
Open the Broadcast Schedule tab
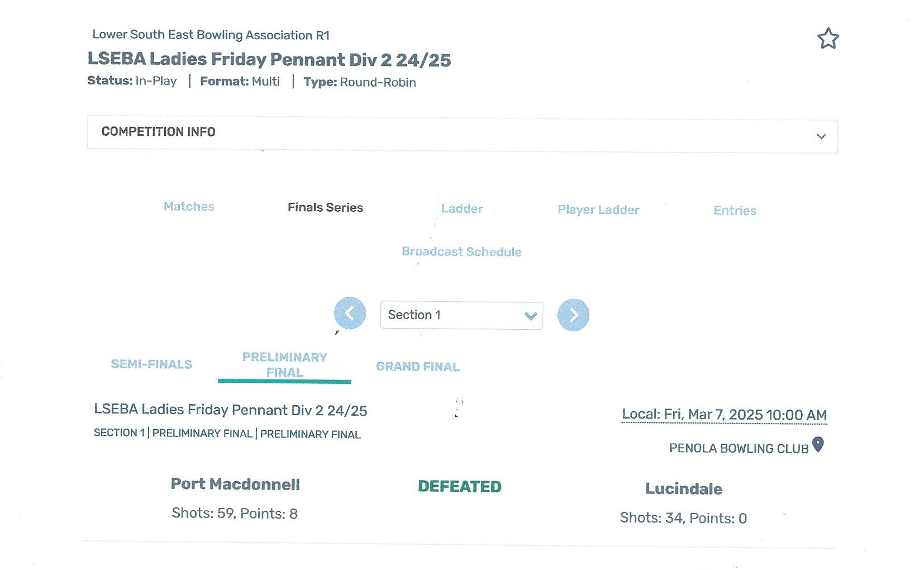point(461,251)
